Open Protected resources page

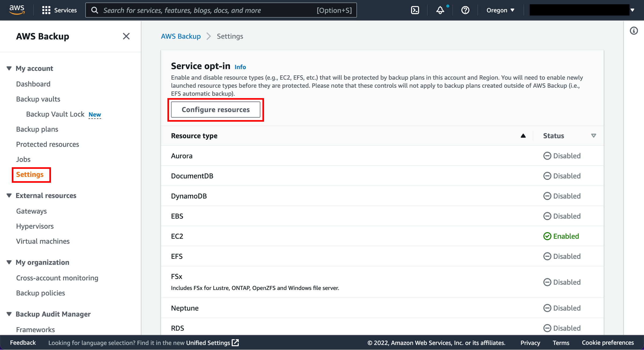47,144
